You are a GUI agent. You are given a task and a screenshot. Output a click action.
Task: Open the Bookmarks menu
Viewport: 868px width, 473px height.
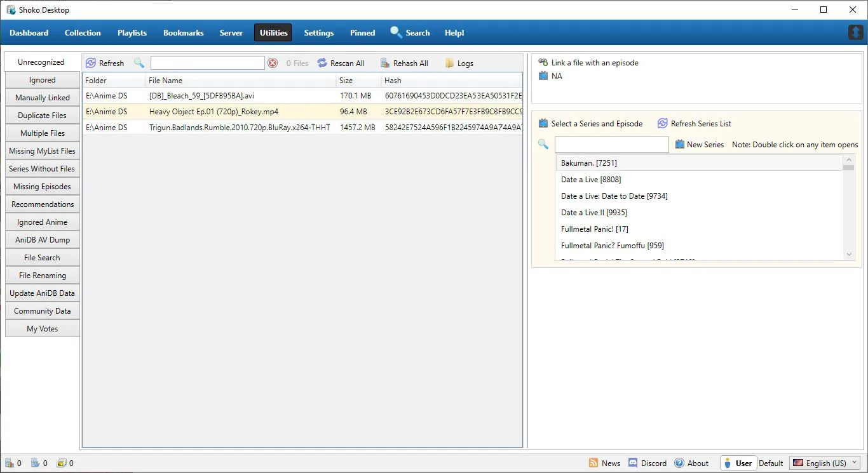tap(184, 32)
